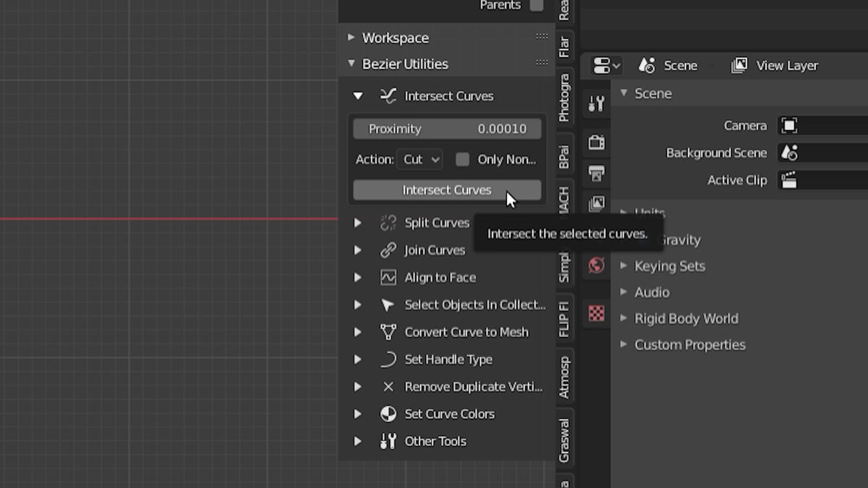The height and width of the screenshot is (488, 868).
Task: Switch to the FLIP FI sidebar tab
Action: tap(564, 319)
